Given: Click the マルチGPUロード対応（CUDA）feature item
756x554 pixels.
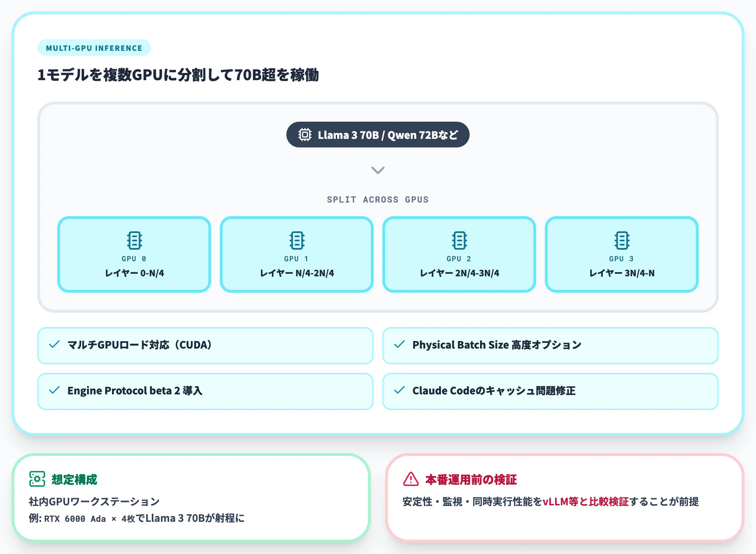Looking at the screenshot, I should point(205,345).
